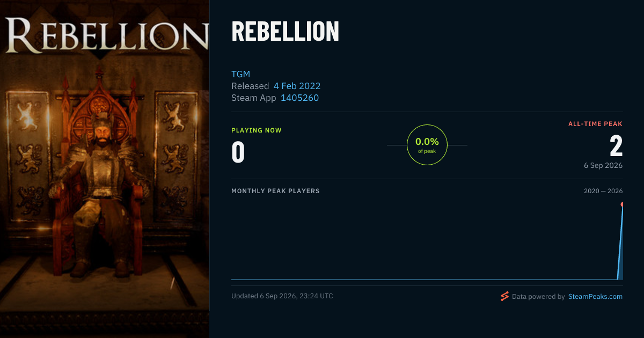Click the 2020 — 2026 range label
Image resolution: width=644 pixels, height=338 pixels.
coord(603,191)
